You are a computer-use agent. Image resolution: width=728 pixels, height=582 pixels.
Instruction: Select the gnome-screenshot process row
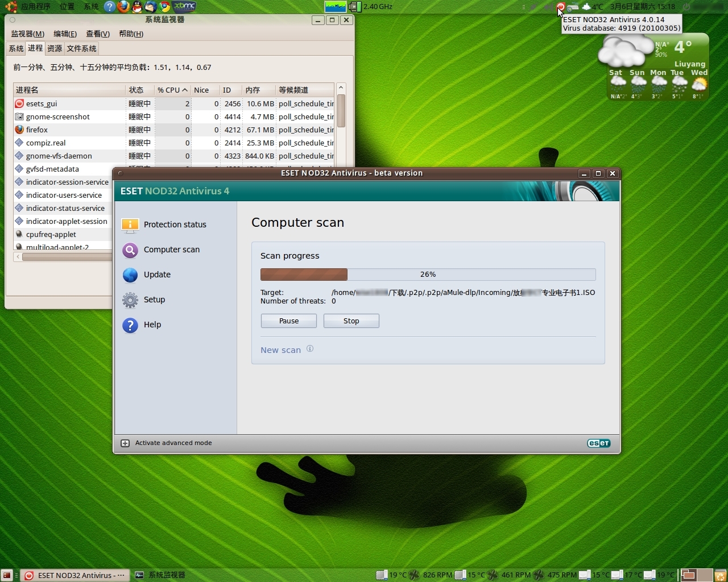pos(173,117)
